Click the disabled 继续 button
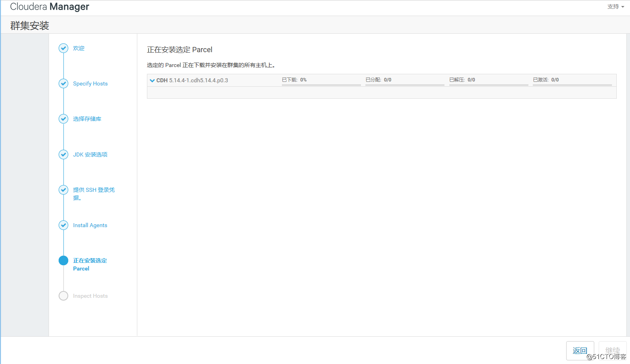This screenshot has height=364, width=630. [x=612, y=351]
